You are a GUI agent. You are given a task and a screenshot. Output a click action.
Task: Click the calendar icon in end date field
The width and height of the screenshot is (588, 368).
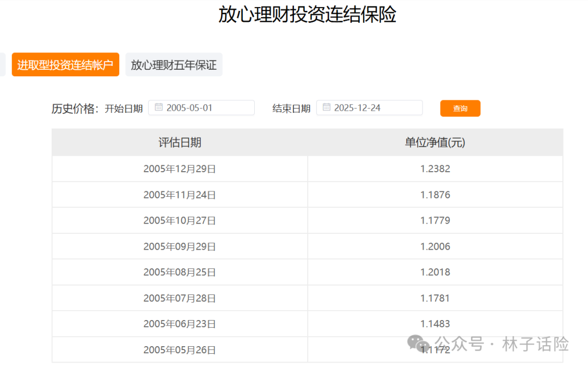326,107
